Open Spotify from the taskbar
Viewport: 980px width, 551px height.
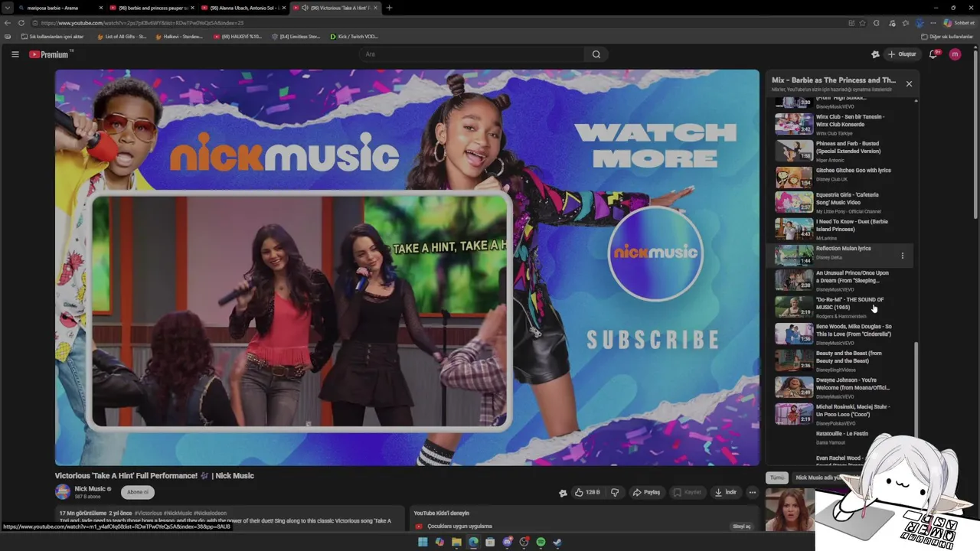pyautogui.click(x=541, y=543)
